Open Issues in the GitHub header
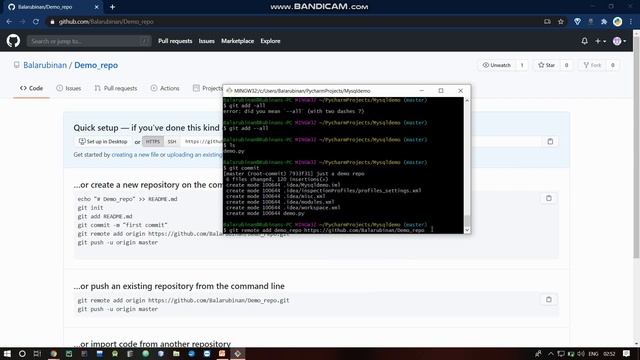The height and width of the screenshot is (360, 640). point(207,41)
